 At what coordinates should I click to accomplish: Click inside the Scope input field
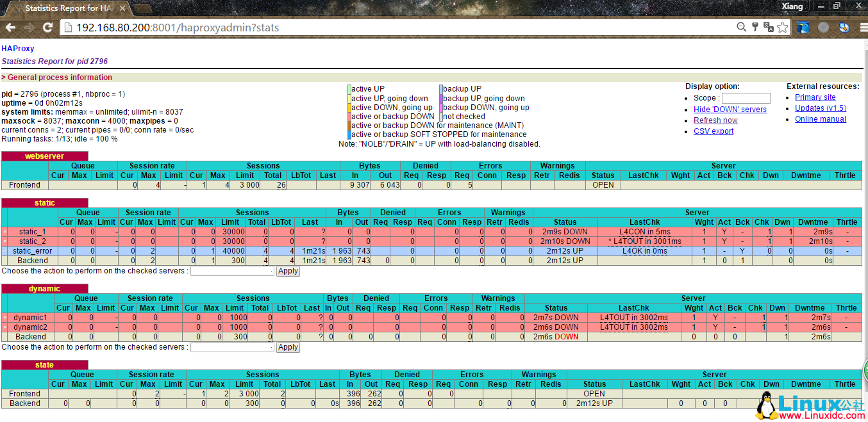pyautogui.click(x=746, y=98)
